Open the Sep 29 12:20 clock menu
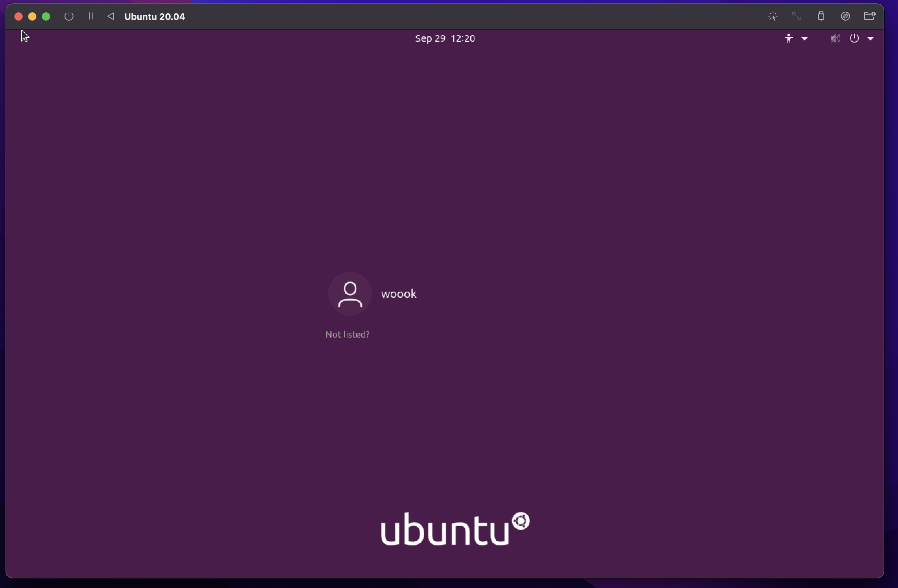The height and width of the screenshot is (588, 898). coord(445,38)
